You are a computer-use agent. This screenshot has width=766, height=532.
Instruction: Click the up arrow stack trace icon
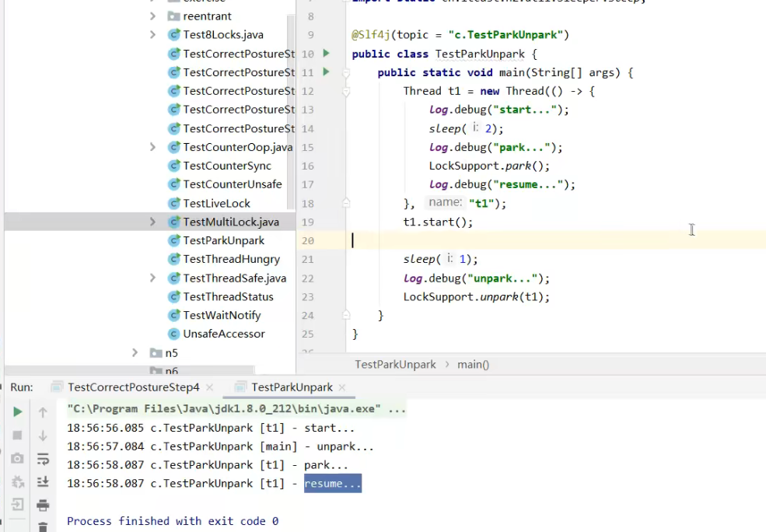pos(43,412)
